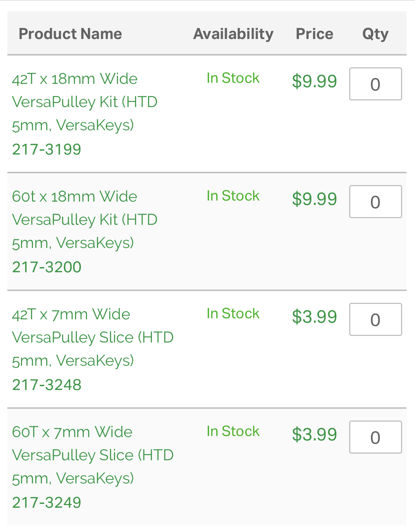Viewport: 415px width, 532px height.
Task: Click the quantity field for part 217-3200
Action: pyautogui.click(x=375, y=202)
